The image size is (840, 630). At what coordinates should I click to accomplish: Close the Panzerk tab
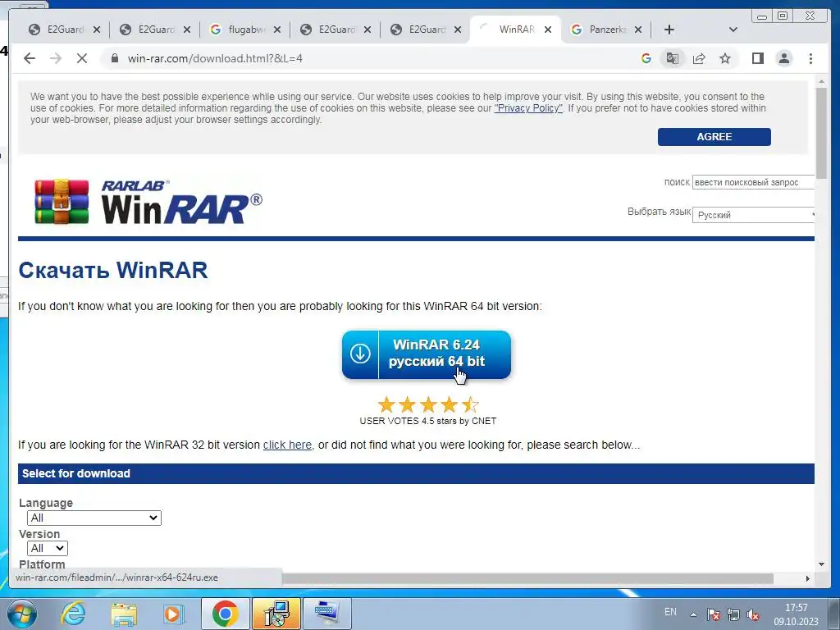(x=638, y=30)
